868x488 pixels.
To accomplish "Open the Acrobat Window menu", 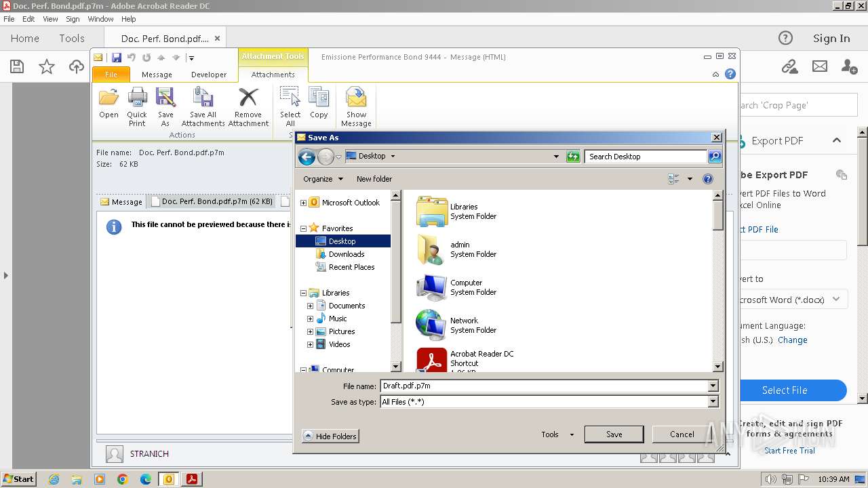I will tap(101, 19).
